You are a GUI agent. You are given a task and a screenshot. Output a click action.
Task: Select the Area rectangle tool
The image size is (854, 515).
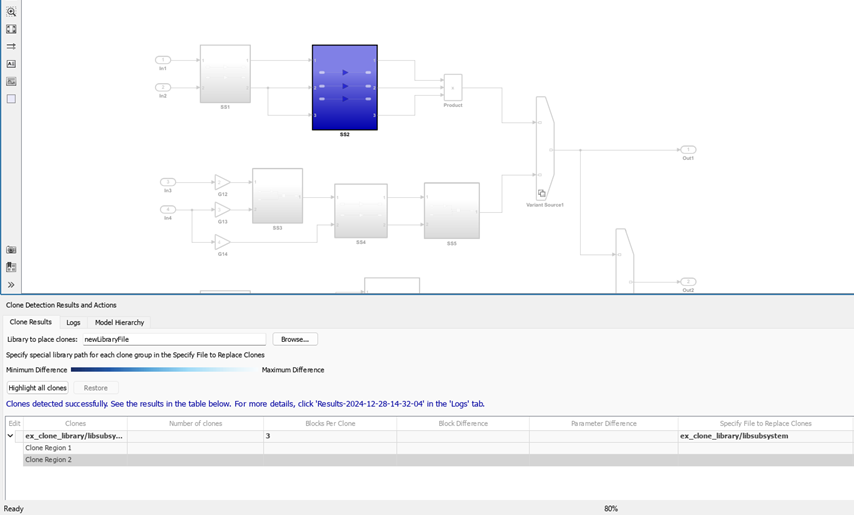pos(11,99)
